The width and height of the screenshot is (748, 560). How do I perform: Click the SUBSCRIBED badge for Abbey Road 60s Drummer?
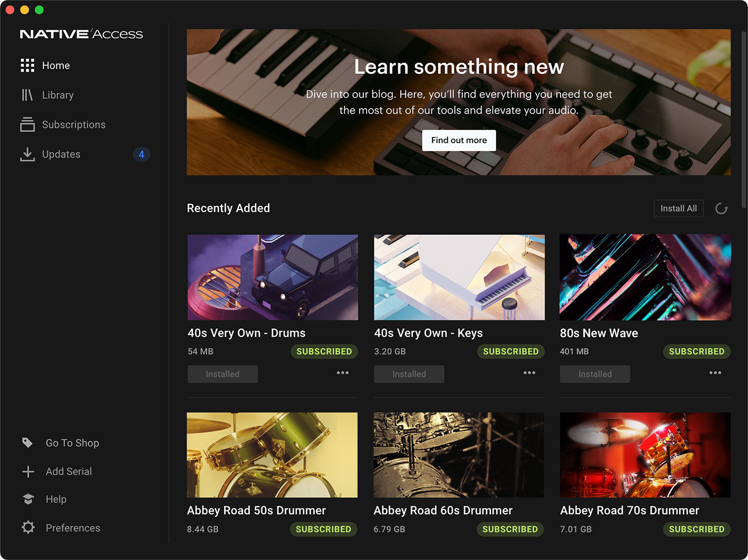[x=510, y=529]
